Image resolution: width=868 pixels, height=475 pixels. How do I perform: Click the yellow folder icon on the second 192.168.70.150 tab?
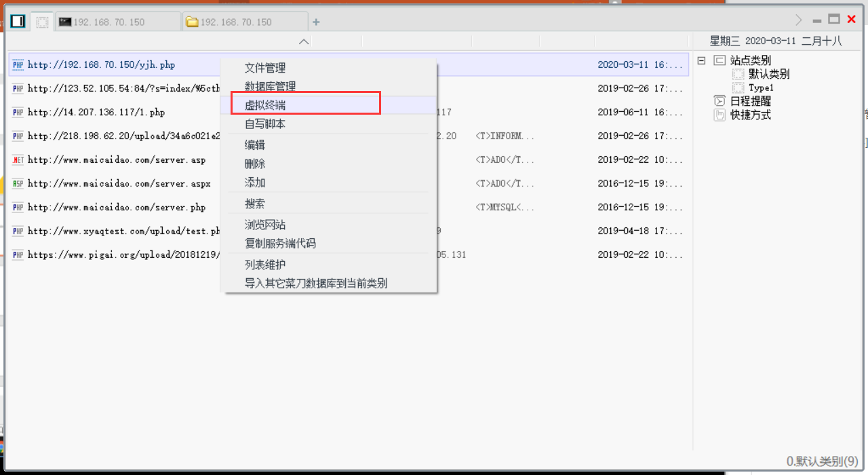coord(192,21)
